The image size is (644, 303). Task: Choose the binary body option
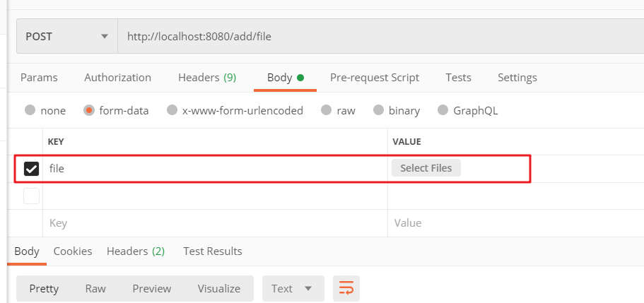click(x=378, y=110)
